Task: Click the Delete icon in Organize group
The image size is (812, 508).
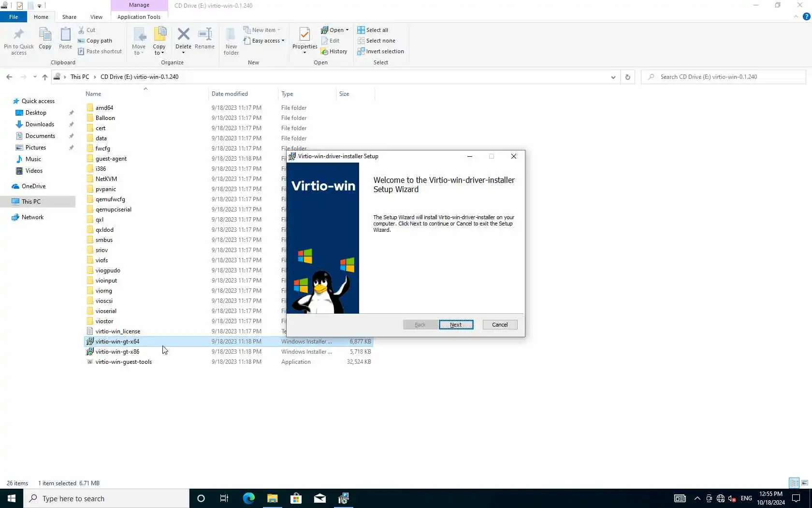Action: pyautogui.click(x=183, y=35)
